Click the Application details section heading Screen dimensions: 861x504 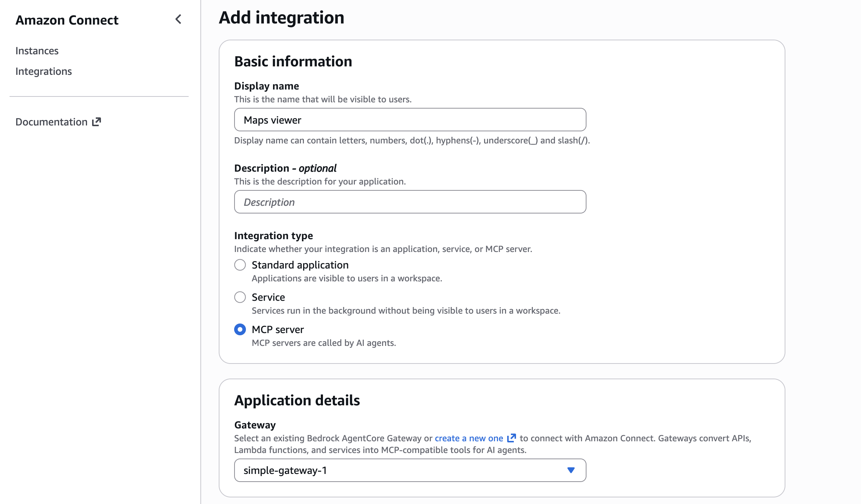tap(297, 400)
